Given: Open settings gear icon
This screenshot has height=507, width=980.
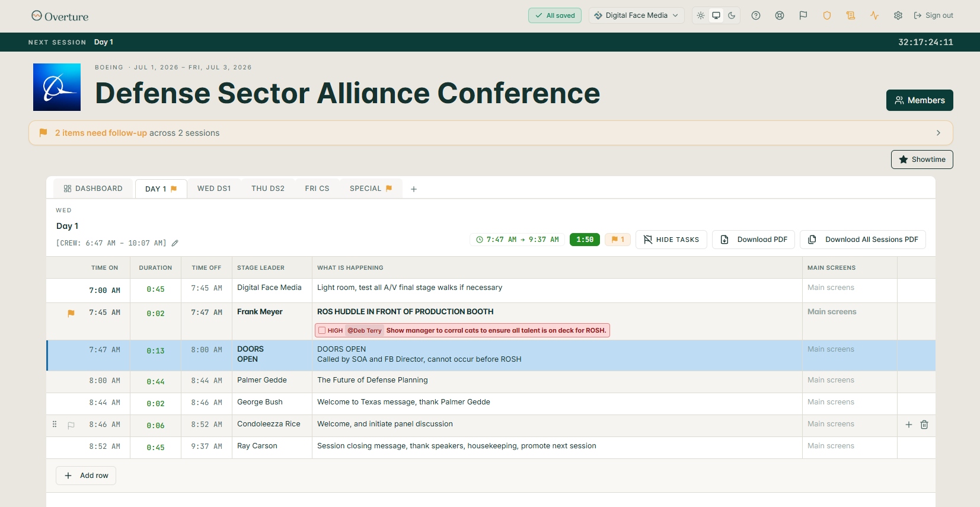Looking at the screenshot, I should click(898, 15).
